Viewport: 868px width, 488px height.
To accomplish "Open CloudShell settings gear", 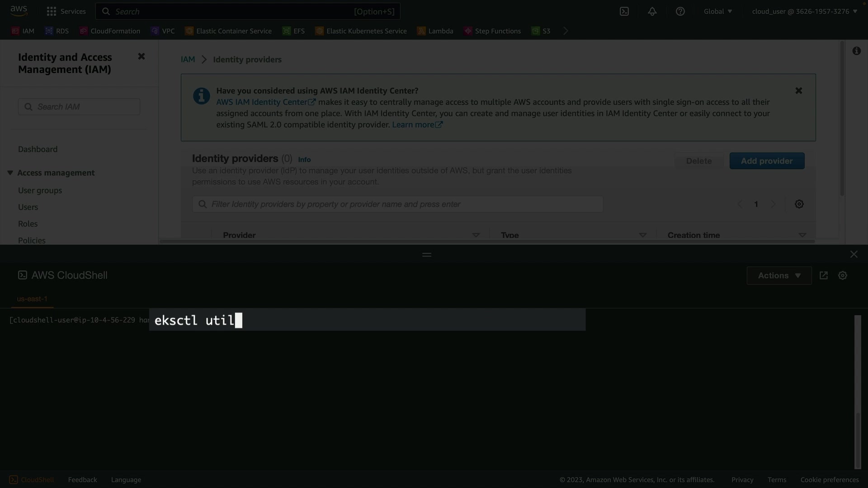I will [x=842, y=276].
